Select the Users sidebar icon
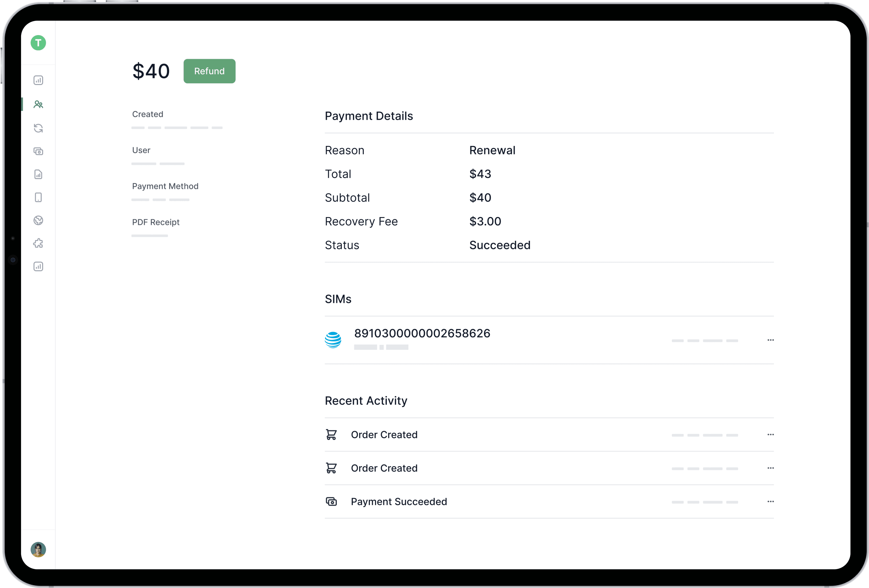The height and width of the screenshot is (588, 869). [x=38, y=104]
